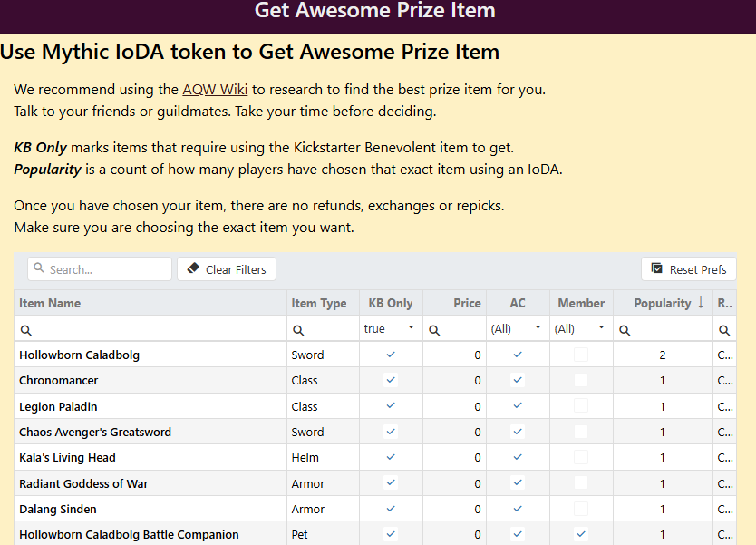Select the Chaos Avenger's Greatsword item name
Screen dimensions: 756x545
click(95, 433)
